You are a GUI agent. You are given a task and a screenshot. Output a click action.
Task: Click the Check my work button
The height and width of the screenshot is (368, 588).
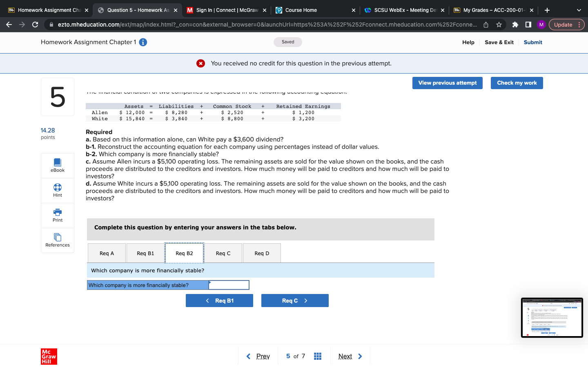click(517, 83)
